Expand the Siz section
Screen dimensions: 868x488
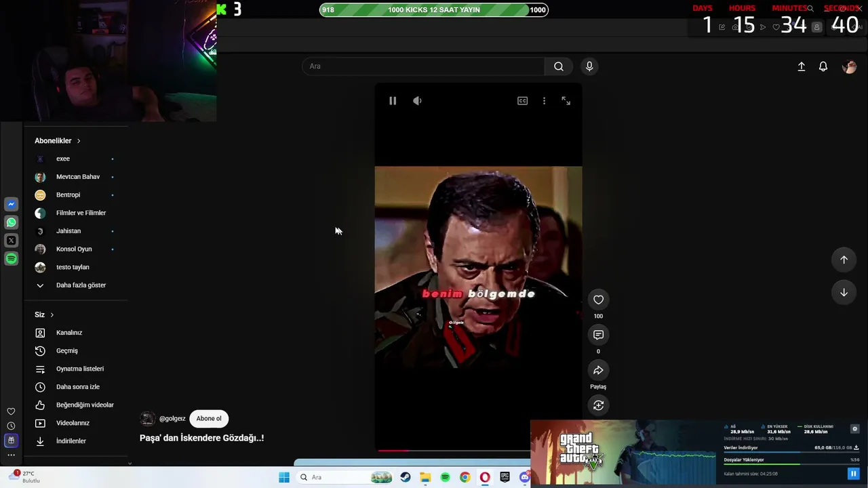(44, 314)
